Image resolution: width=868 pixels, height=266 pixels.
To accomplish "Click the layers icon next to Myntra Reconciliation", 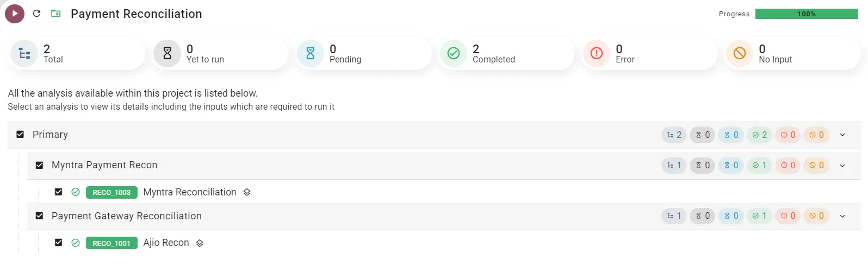I will click(x=247, y=192).
